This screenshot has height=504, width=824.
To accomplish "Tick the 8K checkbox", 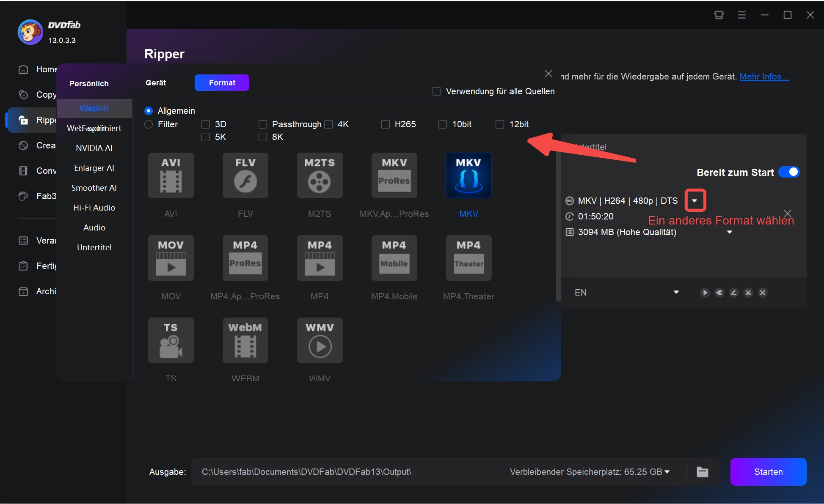I will tap(263, 137).
